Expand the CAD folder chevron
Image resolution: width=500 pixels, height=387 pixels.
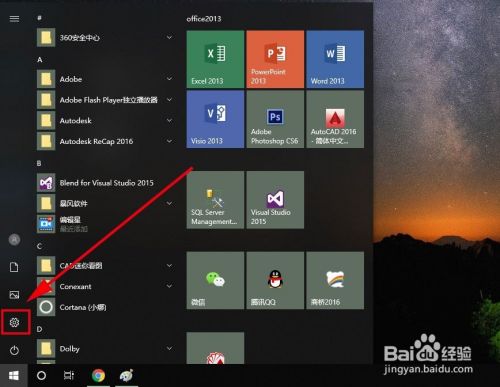pos(169,265)
